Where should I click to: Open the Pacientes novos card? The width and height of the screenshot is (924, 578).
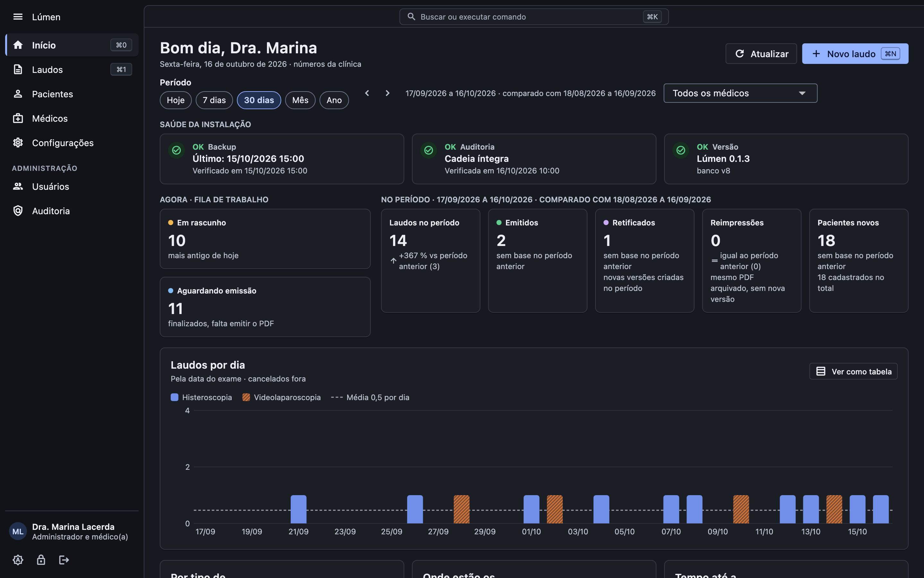pyautogui.click(x=859, y=261)
